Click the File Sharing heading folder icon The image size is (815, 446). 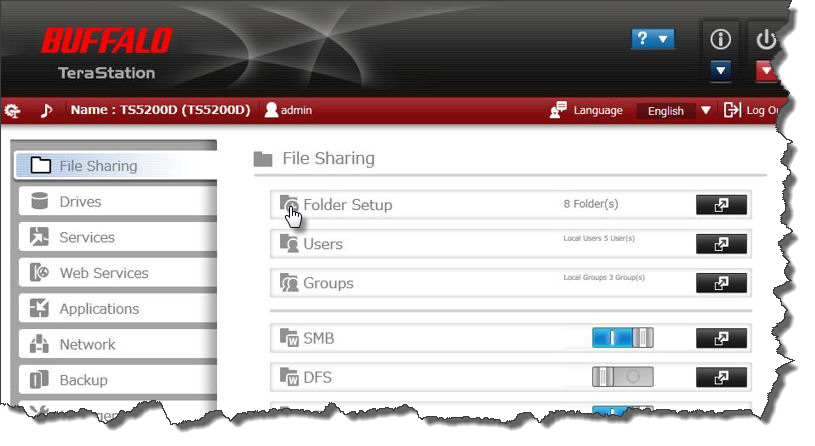pyautogui.click(x=263, y=159)
